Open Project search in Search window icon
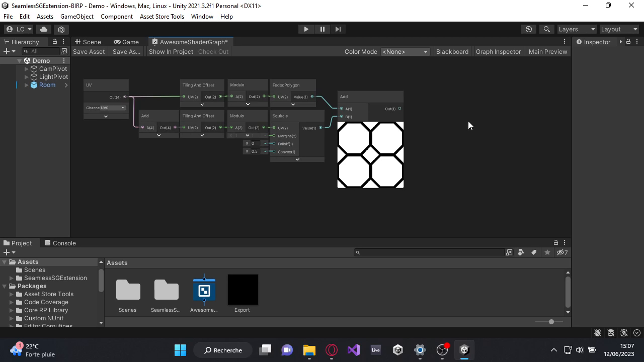Image resolution: width=644 pixels, height=362 pixels. (x=509, y=252)
